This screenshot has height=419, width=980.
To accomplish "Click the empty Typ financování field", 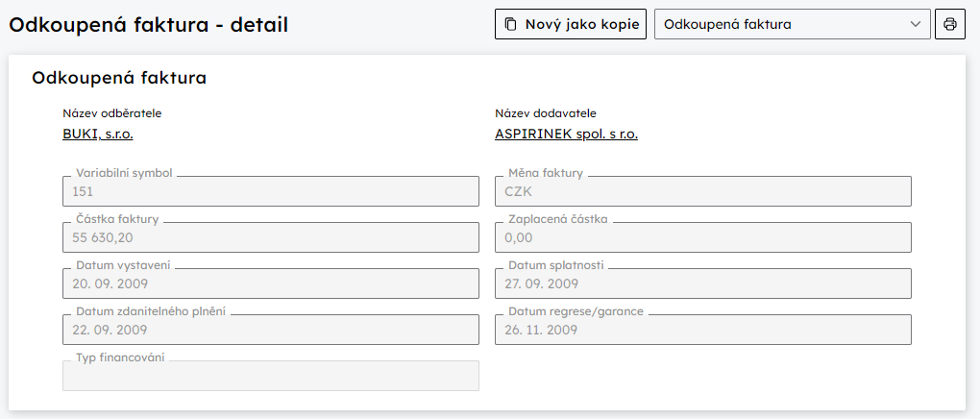I will (271, 376).
